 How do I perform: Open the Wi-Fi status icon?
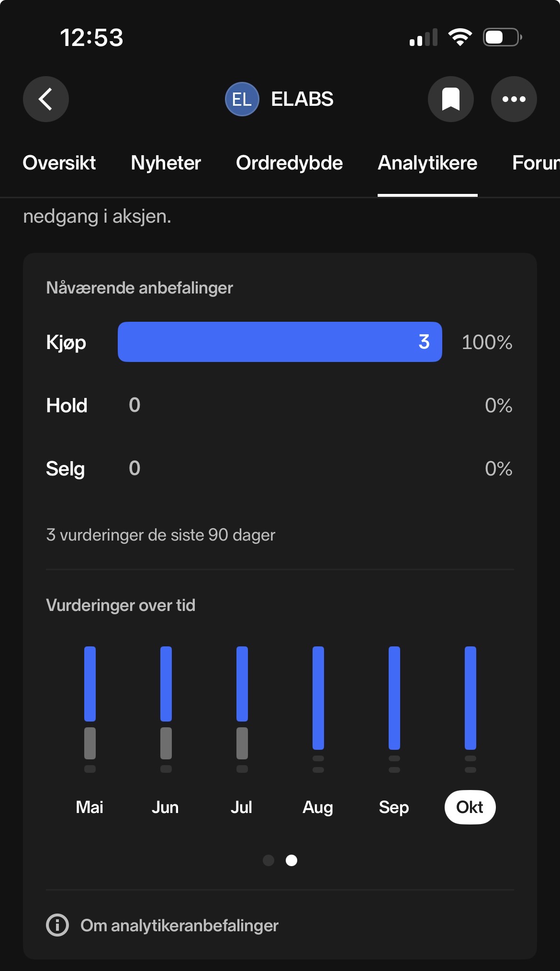pos(460,37)
